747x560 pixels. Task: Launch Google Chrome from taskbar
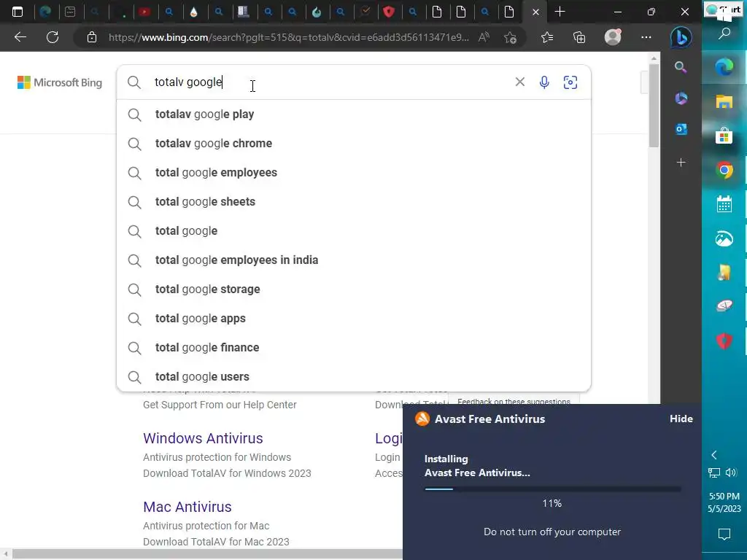[724, 170]
